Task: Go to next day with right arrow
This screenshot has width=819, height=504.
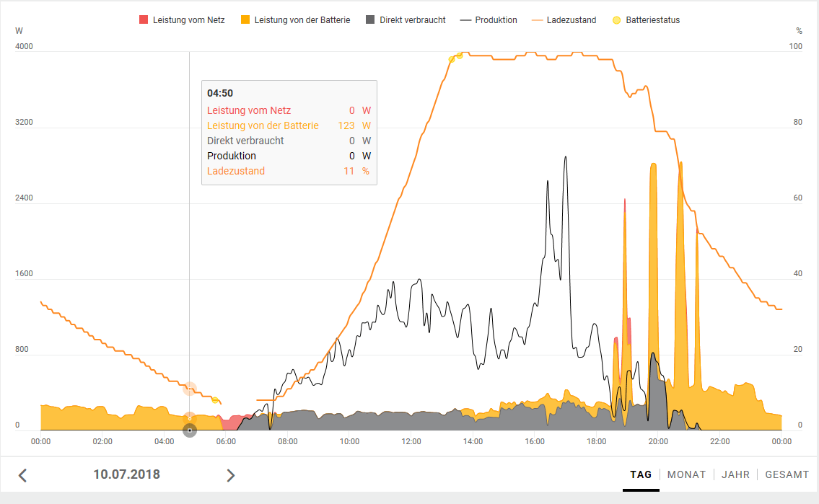Action: [231, 475]
